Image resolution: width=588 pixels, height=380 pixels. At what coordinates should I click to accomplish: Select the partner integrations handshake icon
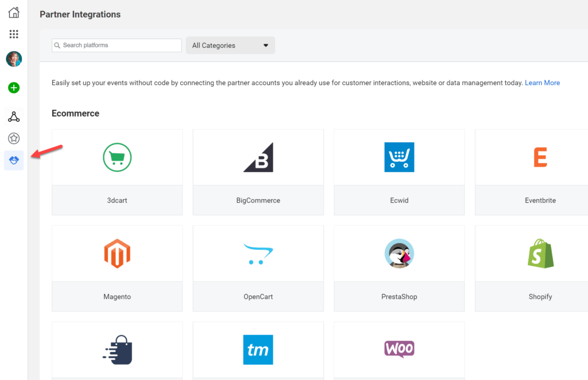click(14, 160)
